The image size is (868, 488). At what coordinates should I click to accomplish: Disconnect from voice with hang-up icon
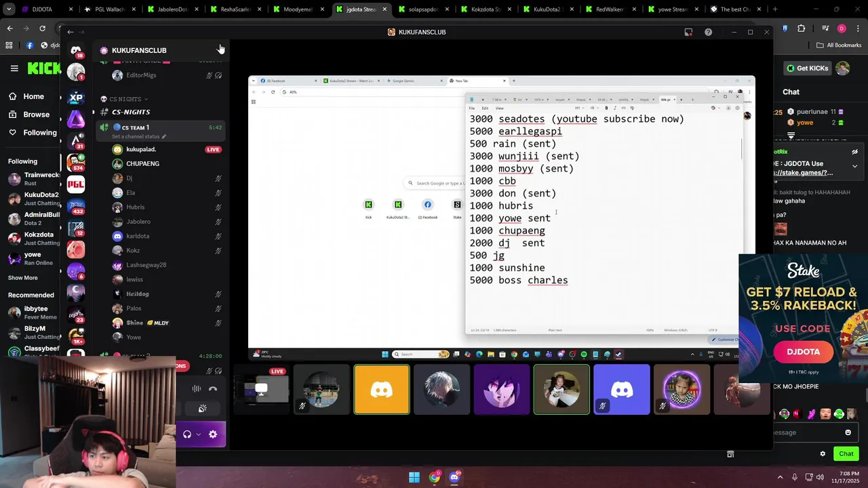(213, 388)
